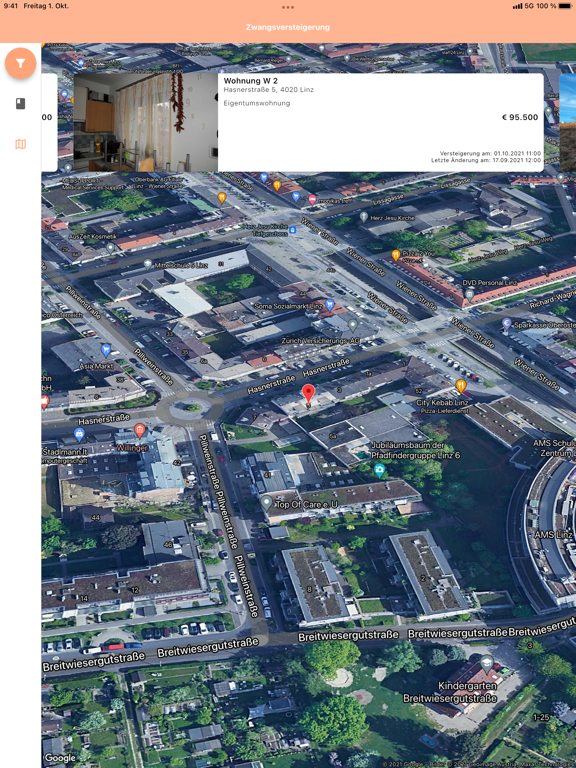Viewport: 576px width, 768px height.
Task: Tap the DVD Personal Linz marker
Action: [469, 294]
